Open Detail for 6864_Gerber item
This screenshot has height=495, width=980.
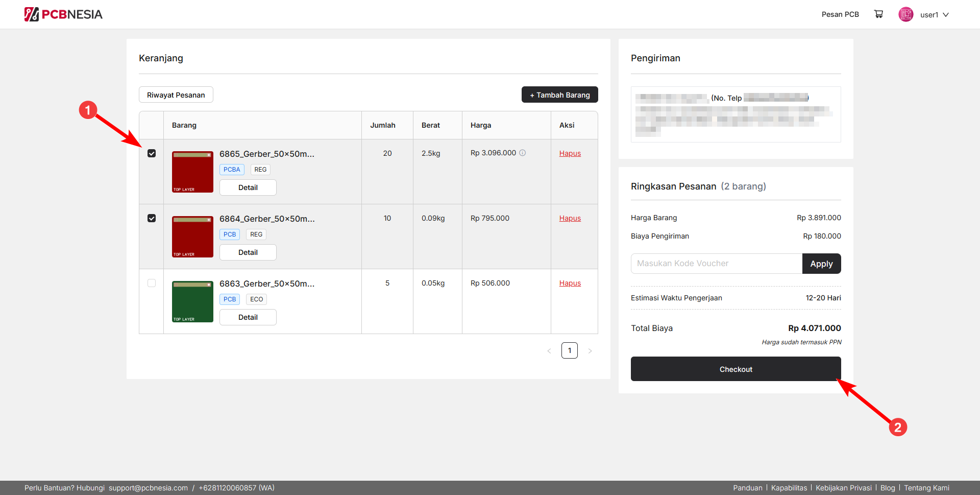[248, 252]
